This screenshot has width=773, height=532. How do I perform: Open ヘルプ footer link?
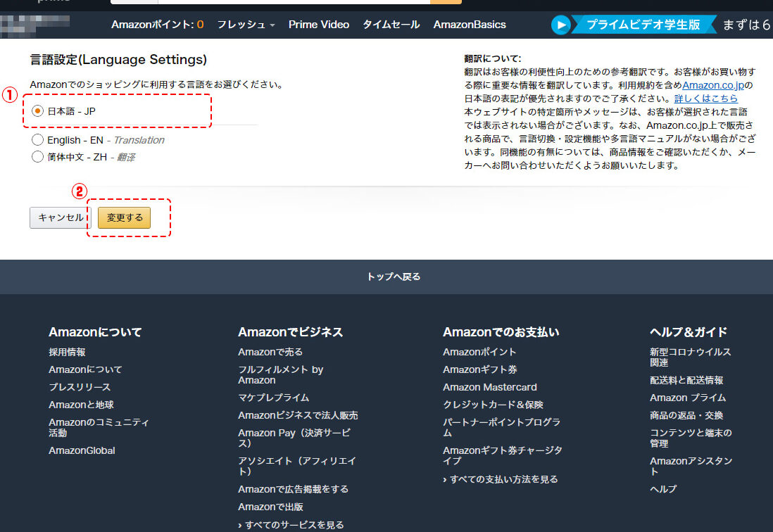click(x=663, y=489)
